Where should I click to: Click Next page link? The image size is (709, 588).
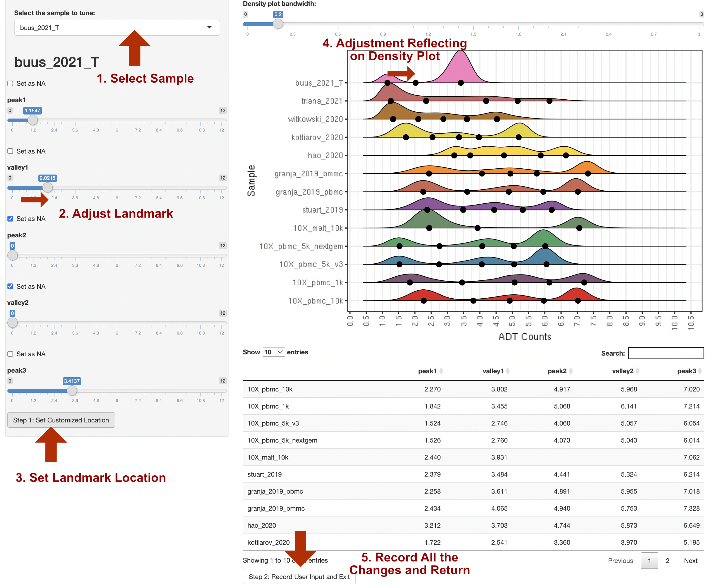690,561
